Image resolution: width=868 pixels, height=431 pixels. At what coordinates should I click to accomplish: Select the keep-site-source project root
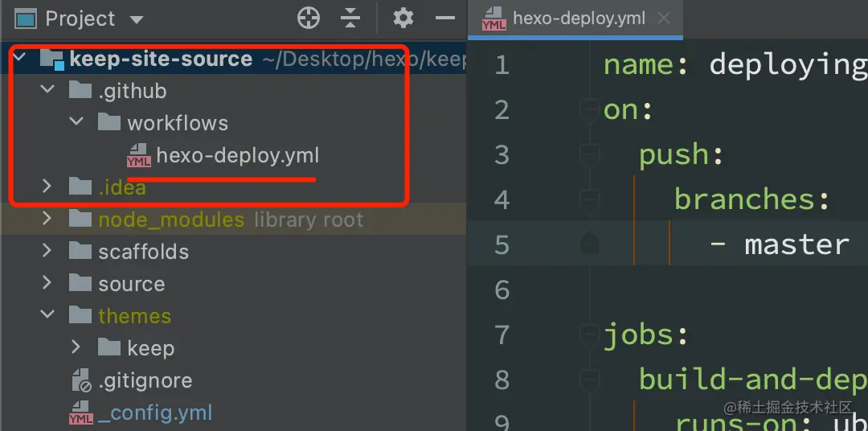pos(233,58)
